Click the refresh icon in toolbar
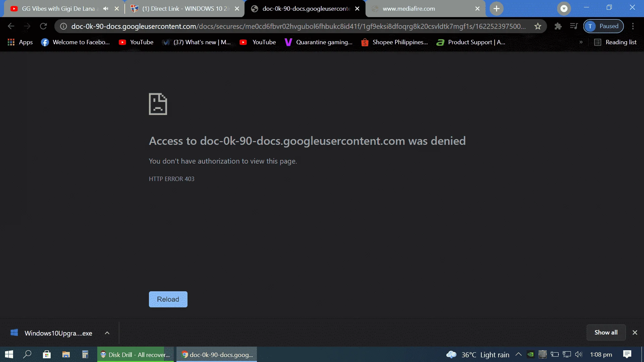 click(x=43, y=26)
